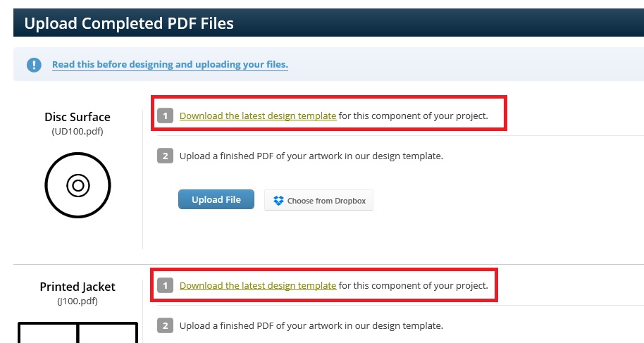Image resolution: width=644 pixels, height=343 pixels.
Task: Click the Dropbox logo icon
Action: pos(278,201)
